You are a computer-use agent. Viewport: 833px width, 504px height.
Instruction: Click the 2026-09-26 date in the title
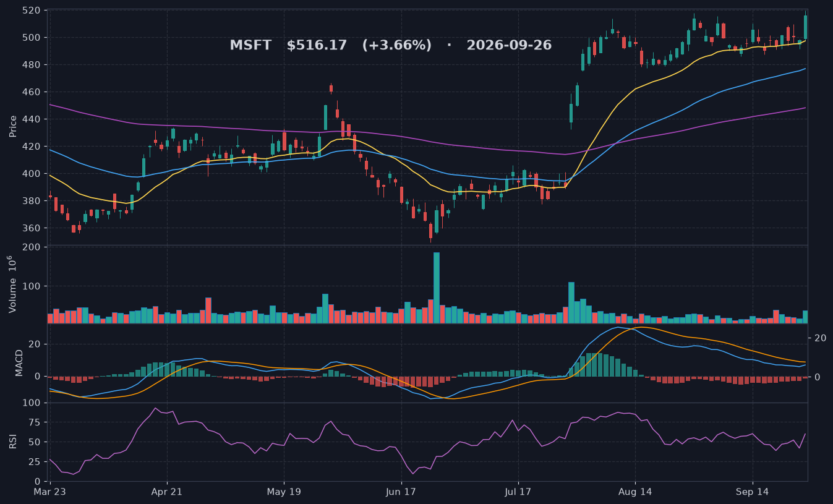(509, 45)
